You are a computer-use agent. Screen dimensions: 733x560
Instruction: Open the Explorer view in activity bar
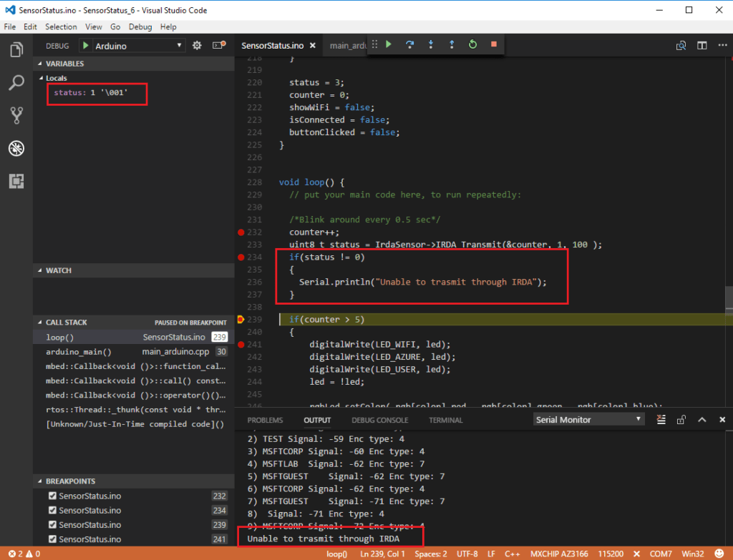(x=16, y=49)
